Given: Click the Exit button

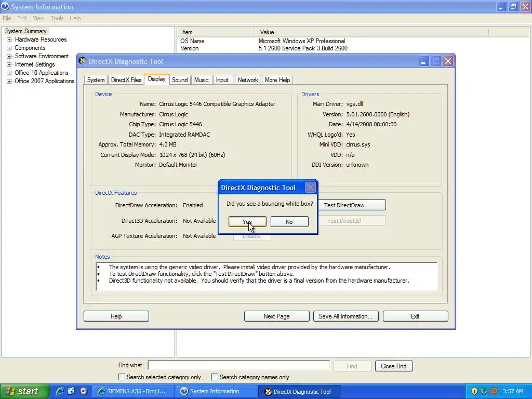Looking at the screenshot, I should (415, 316).
